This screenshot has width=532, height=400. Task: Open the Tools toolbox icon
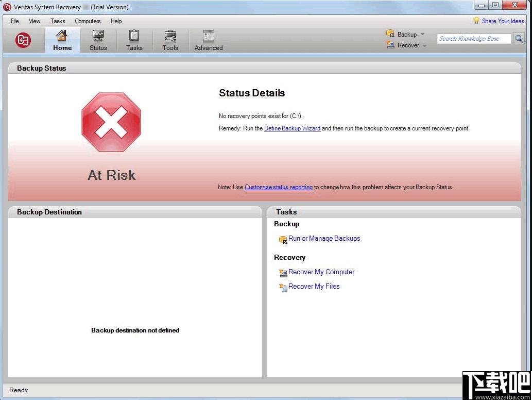[x=170, y=36]
